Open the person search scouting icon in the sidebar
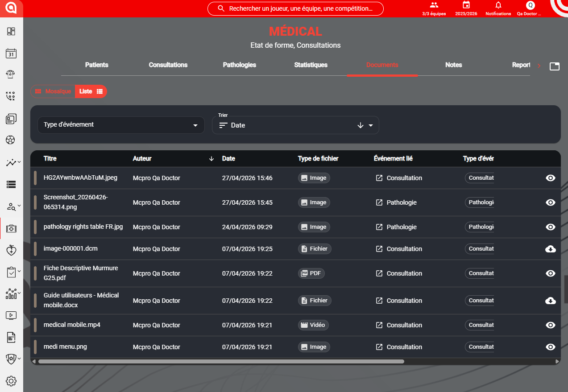The height and width of the screenshot is (392, 568). [x=11, y=206]
